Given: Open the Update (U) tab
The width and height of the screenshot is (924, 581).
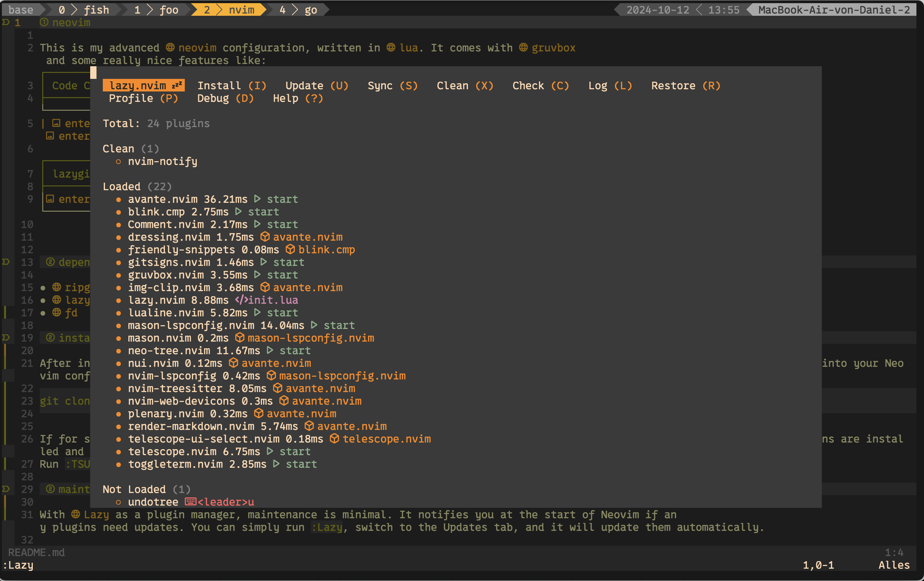Looking at the screenshot, I should 317,85.
